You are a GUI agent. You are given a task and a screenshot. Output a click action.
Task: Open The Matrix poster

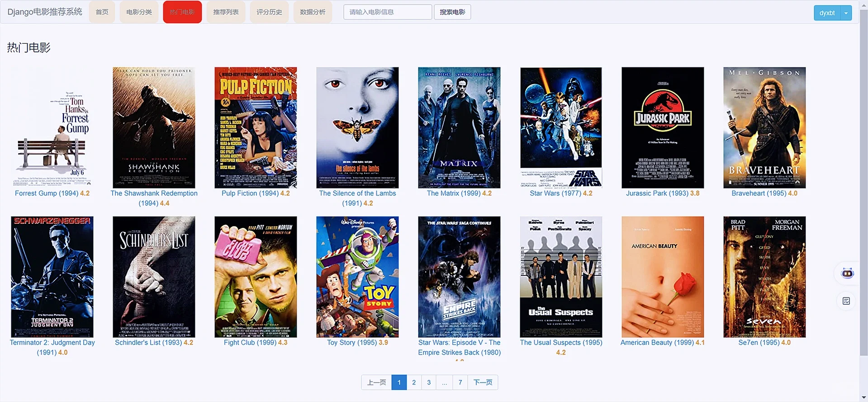tap(459, 128)
